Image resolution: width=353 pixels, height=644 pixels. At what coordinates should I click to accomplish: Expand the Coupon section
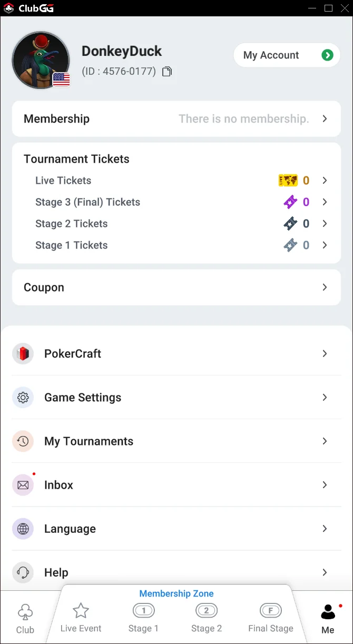click(177, 287)
